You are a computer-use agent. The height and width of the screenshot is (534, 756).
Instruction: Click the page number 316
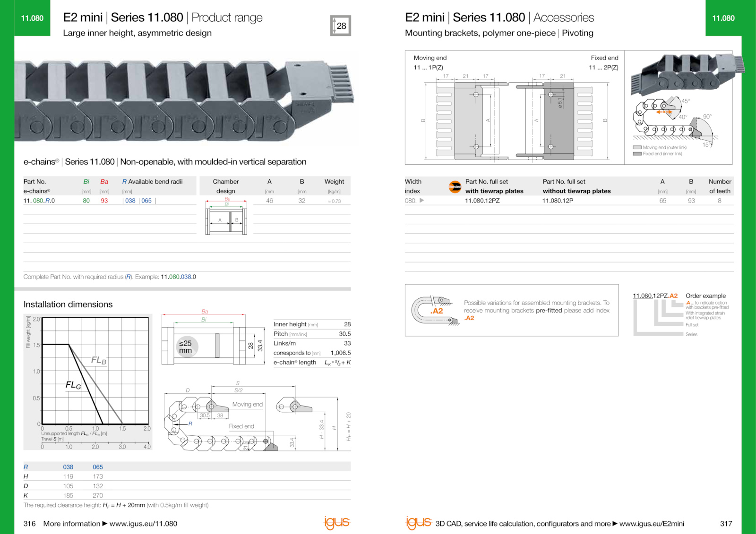point(29,524)
